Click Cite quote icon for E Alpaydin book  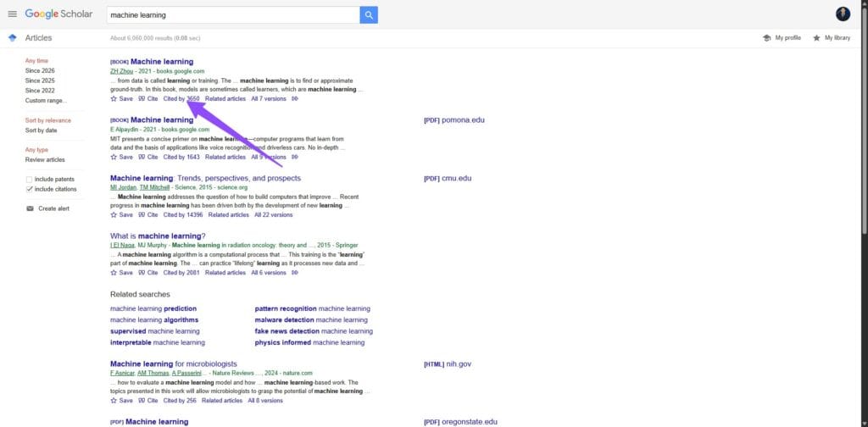point(142,157)
